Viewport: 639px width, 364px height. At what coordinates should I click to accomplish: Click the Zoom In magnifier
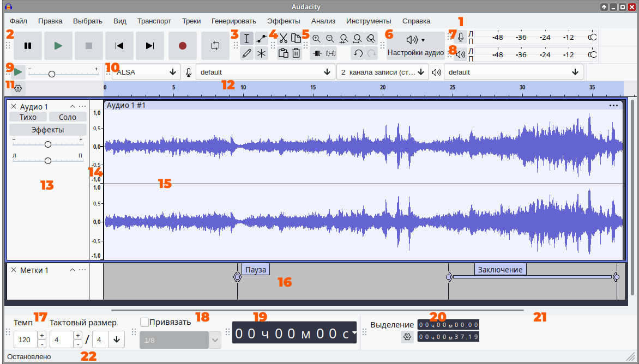point(316,39)
